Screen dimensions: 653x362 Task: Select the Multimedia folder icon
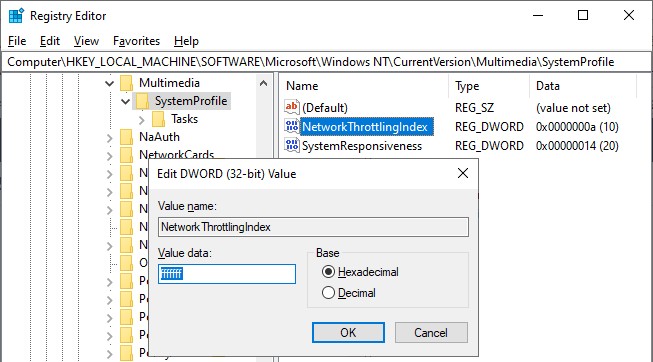click(126, 83)
